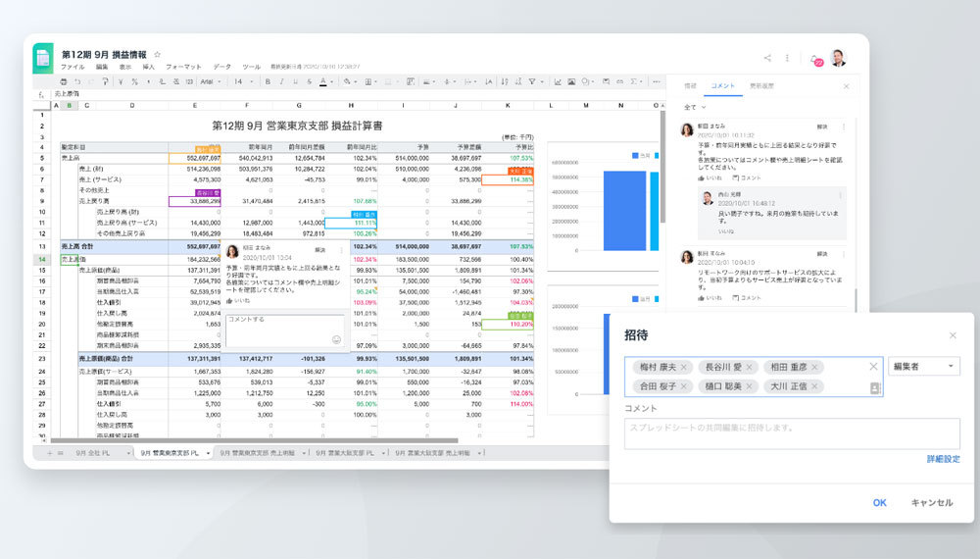
Task: Open the sum functions icon
Action: [635, 82]
